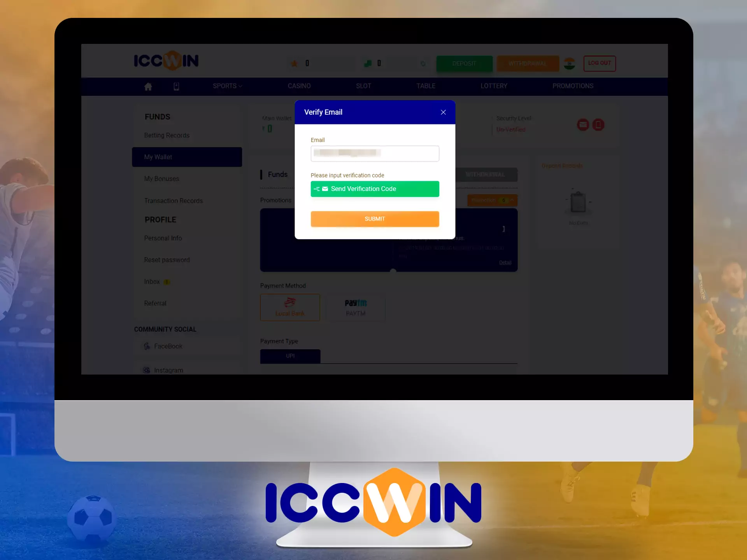Toggle the UPI payment type selector
The image size is (747, 560).
(x=291, y=355)
